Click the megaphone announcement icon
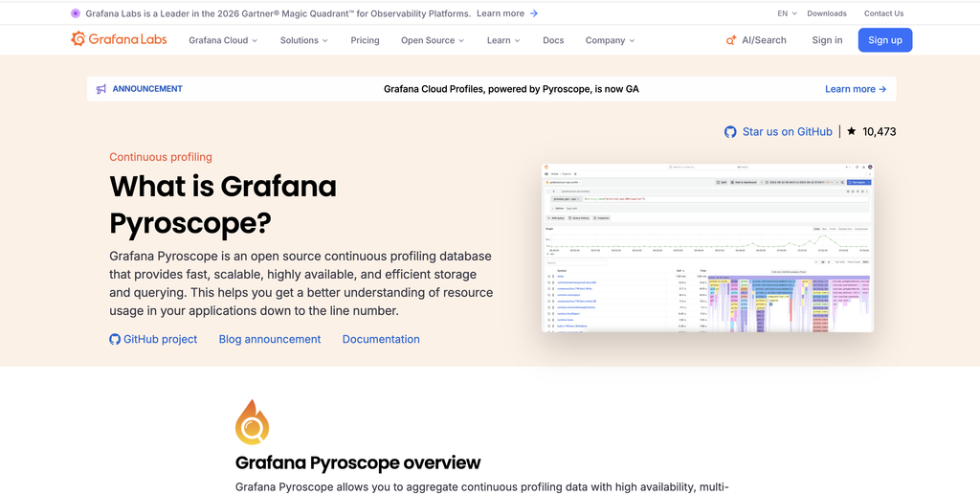This screenshot has height=495, width=980. 101,89
